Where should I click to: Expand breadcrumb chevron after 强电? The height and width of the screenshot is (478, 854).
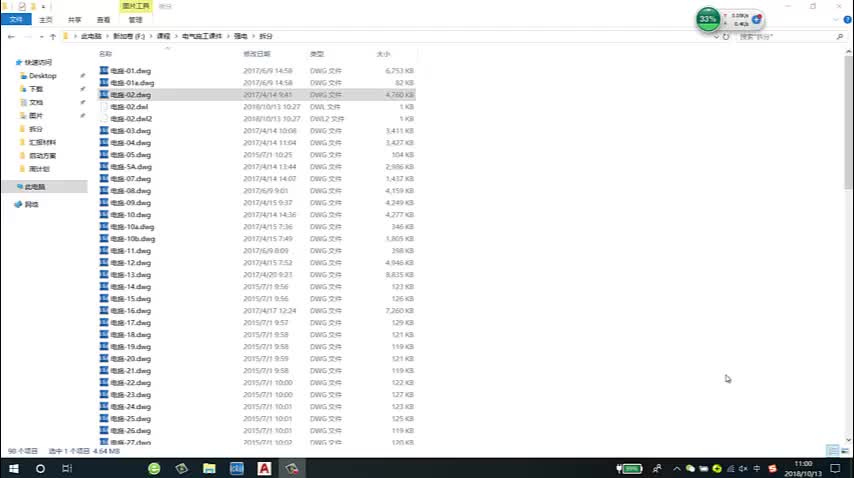click(253, 36)
